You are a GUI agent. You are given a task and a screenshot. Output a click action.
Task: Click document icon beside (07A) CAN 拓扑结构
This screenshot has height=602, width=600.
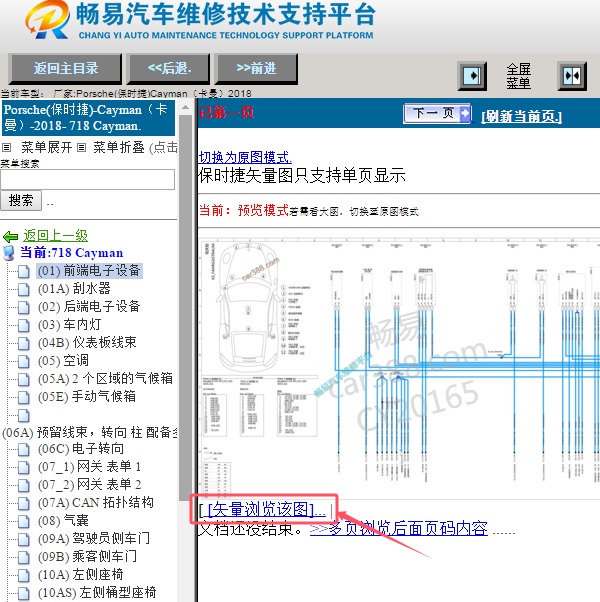[x=23, y=503]
